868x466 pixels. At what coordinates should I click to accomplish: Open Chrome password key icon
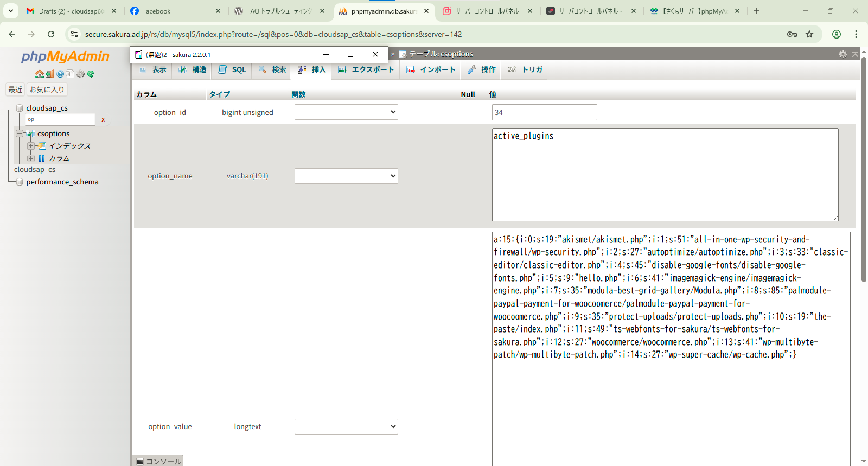(x=792, y=34)
